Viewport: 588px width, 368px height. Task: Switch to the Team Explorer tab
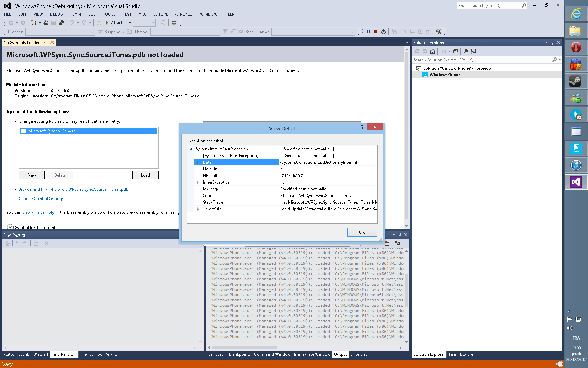coord(462,354)
